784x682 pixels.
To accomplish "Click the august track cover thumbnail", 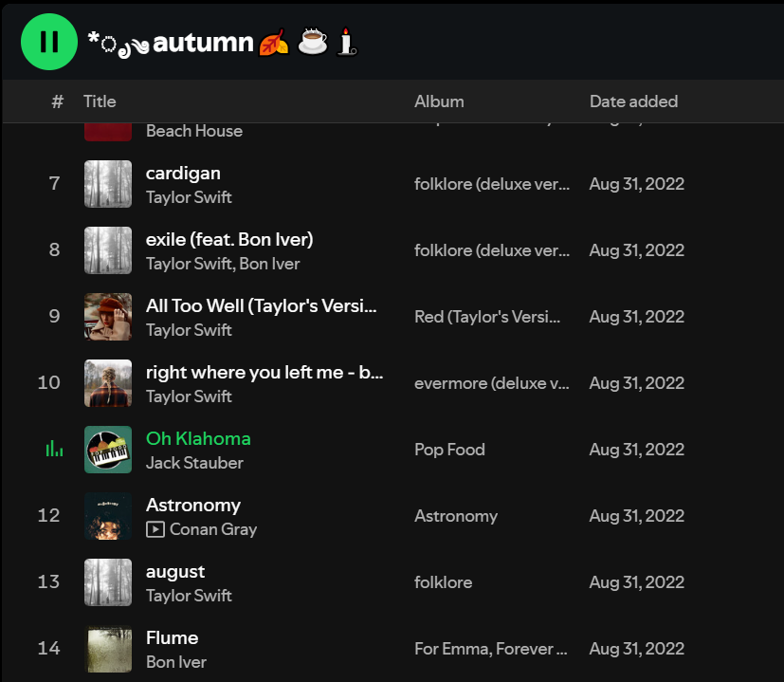I will tap(108, 582).
